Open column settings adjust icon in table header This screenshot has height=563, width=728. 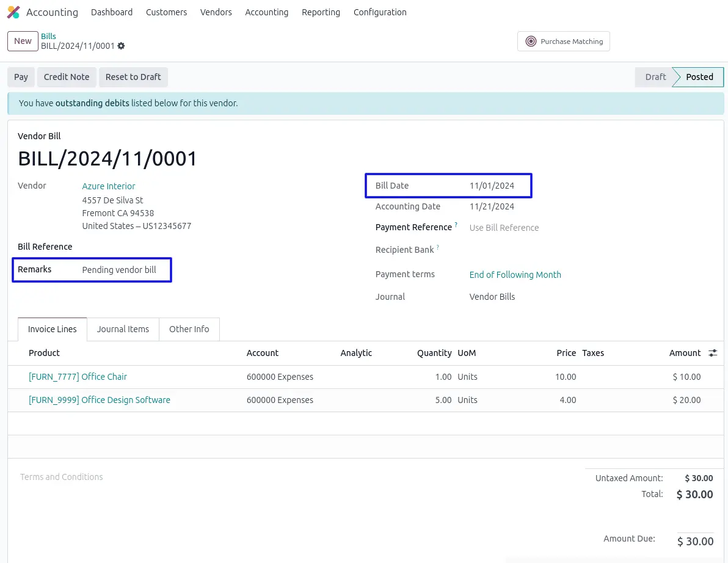[x=713, y=353]
